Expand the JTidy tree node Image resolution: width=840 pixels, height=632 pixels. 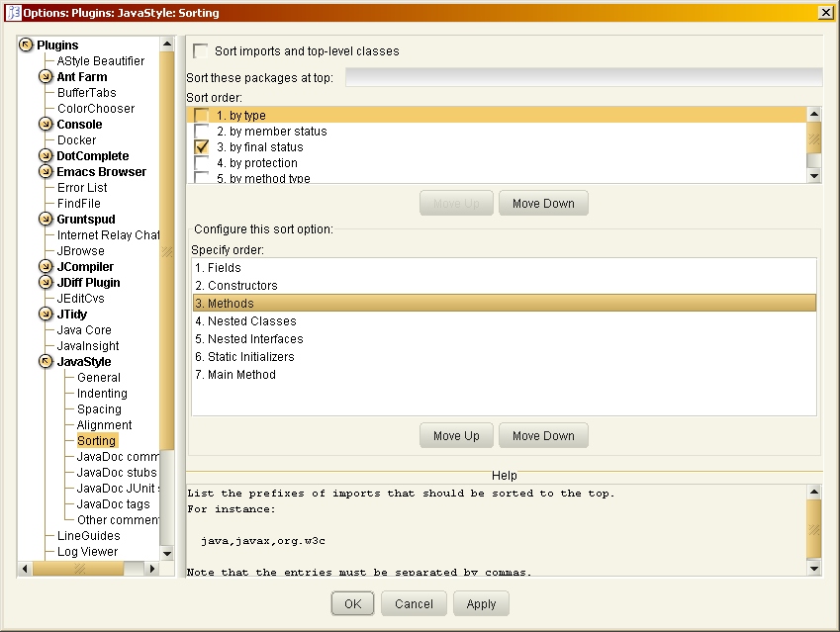pyautogui.click(x=47, y=315)
